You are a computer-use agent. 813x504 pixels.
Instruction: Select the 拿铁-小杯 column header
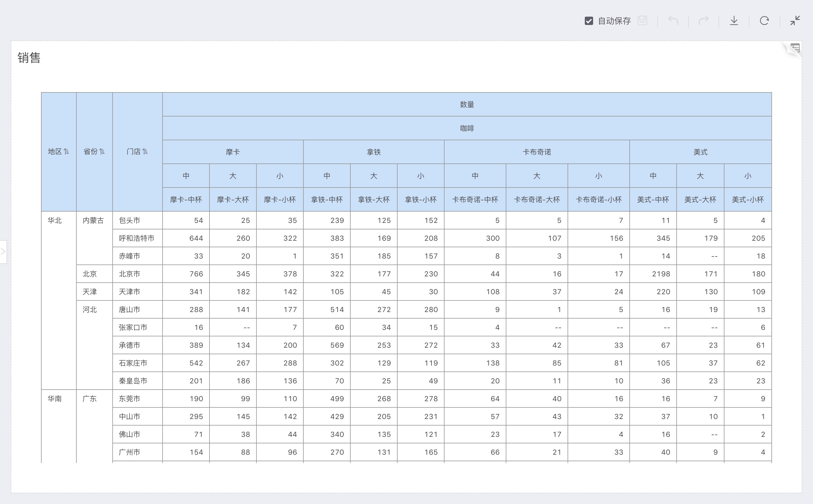[x=421, y=200]
